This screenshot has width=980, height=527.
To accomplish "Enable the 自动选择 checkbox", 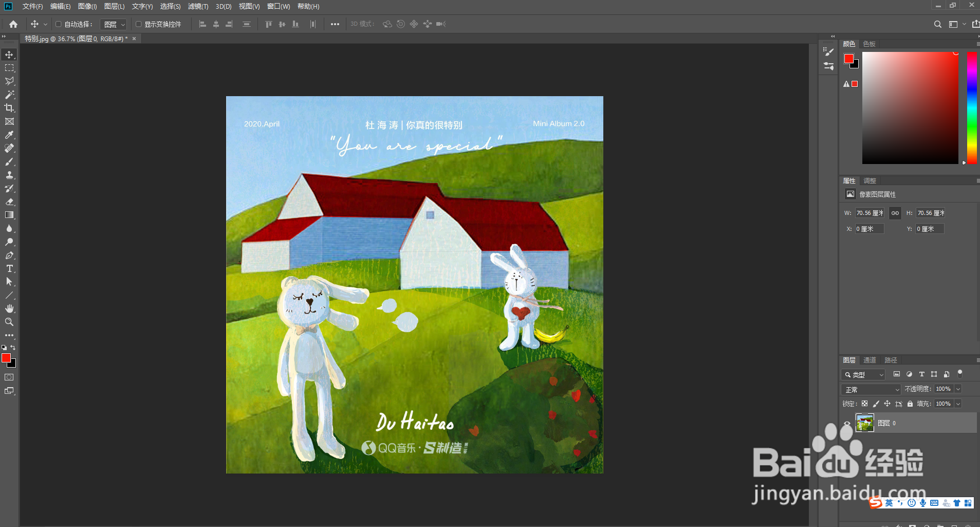I will pyautogui.click(x=59, y=24).
